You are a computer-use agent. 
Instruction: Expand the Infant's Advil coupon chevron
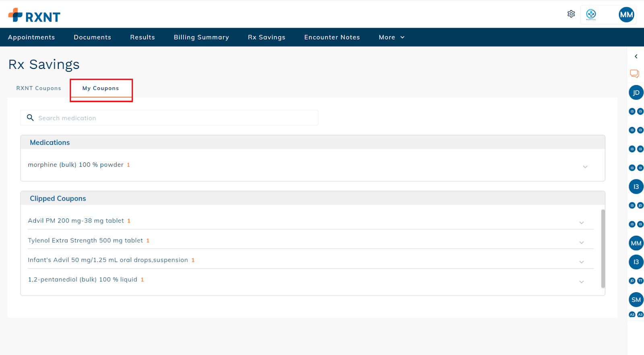point(581,262)
